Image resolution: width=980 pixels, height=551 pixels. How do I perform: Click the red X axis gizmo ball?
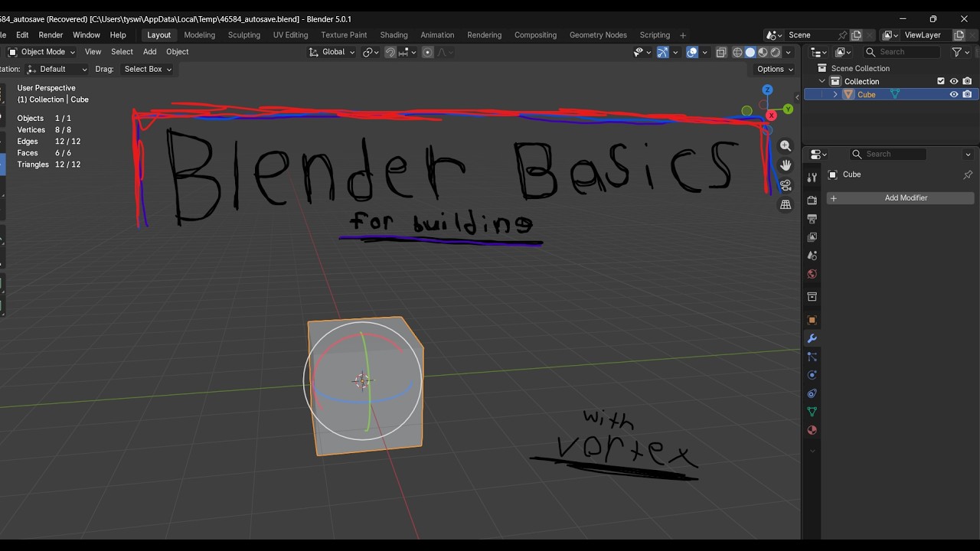pyautogui.click(x=771, y=116)
